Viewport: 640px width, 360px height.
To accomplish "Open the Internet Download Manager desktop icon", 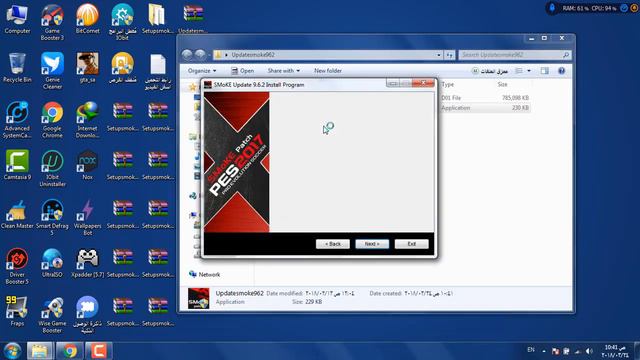I will tap(87, 120).
